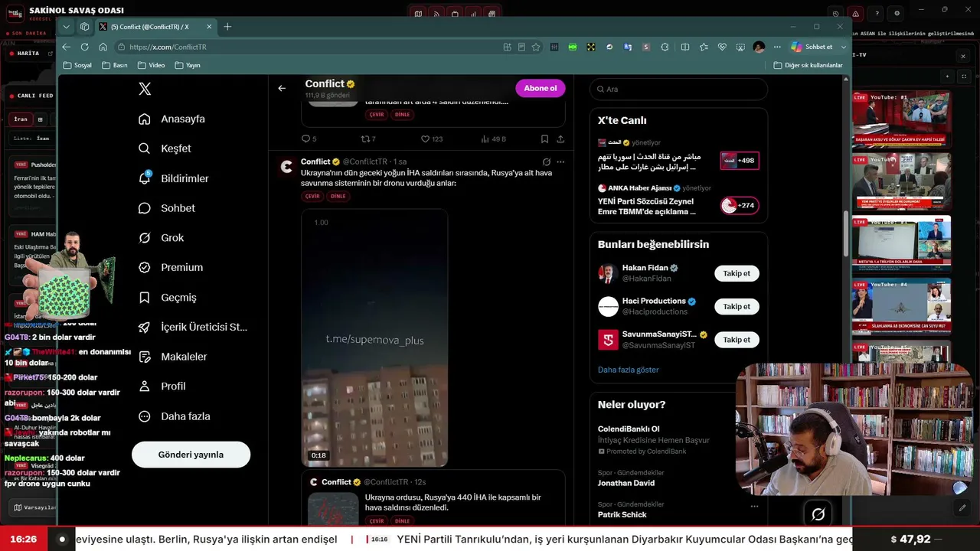Click the x.com/ConflictTR address bar
This screenshot has height=551, width=980.
pos(306,47)
